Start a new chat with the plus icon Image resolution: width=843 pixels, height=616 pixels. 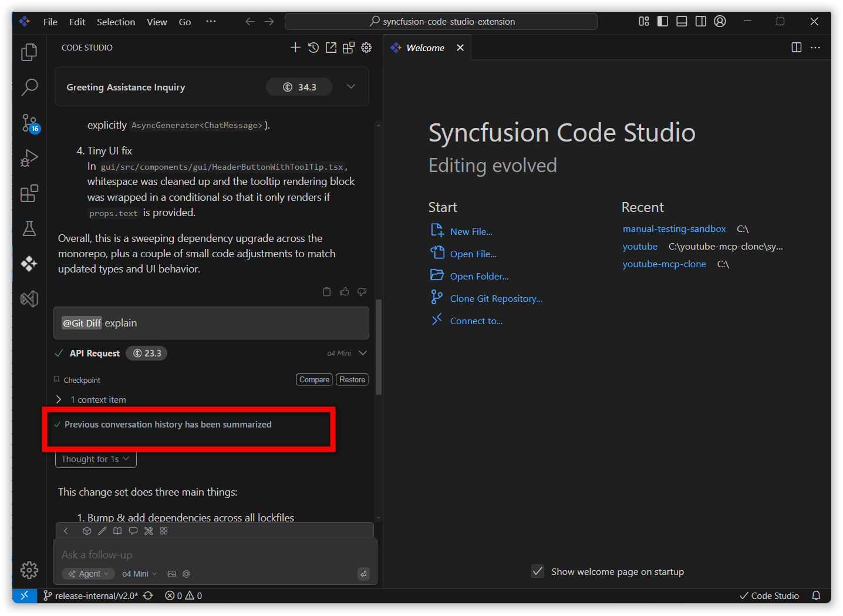point(295,48)
